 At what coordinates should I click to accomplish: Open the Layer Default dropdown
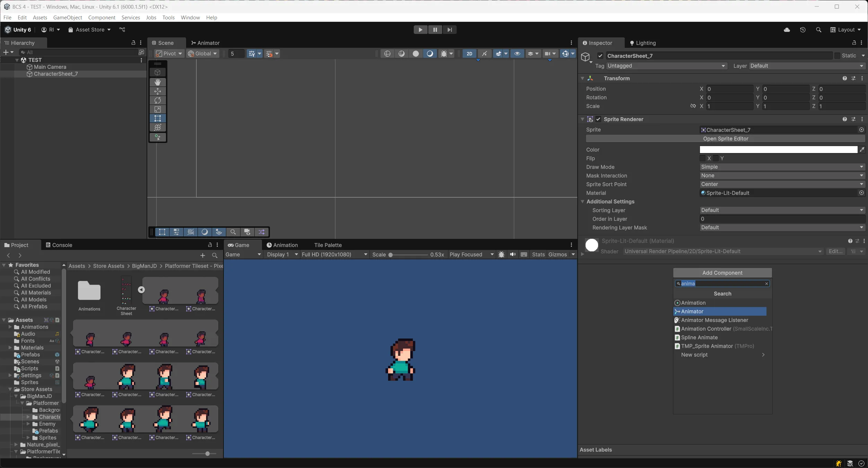pos(807,66)
